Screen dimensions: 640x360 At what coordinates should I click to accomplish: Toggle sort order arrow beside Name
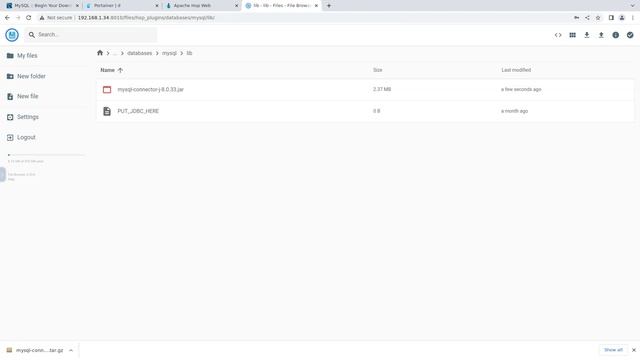point(120,70)
